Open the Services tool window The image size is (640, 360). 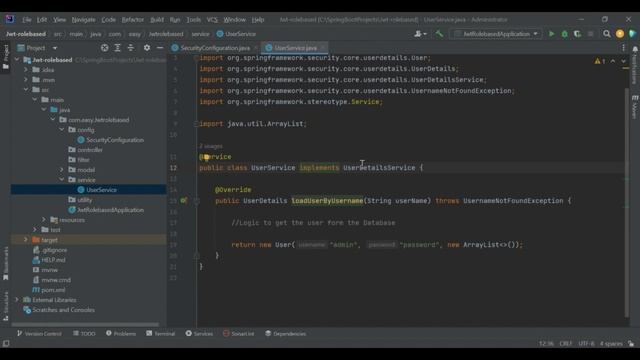coord(199,334)
